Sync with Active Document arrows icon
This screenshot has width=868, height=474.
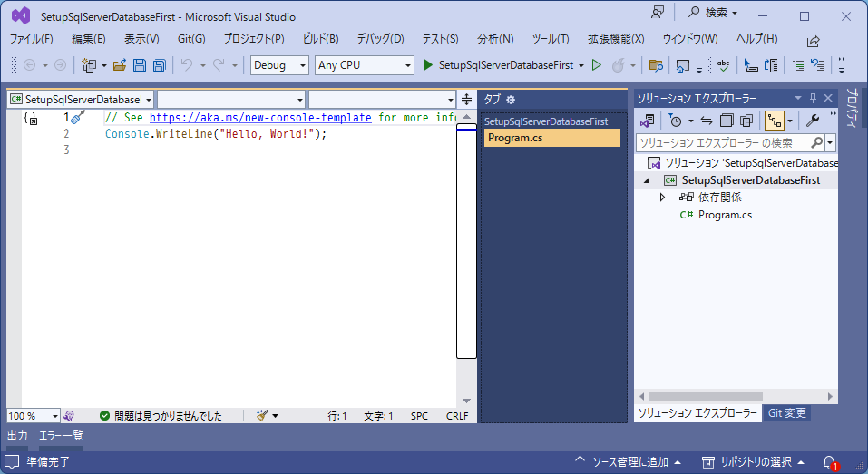pos(707,120)
